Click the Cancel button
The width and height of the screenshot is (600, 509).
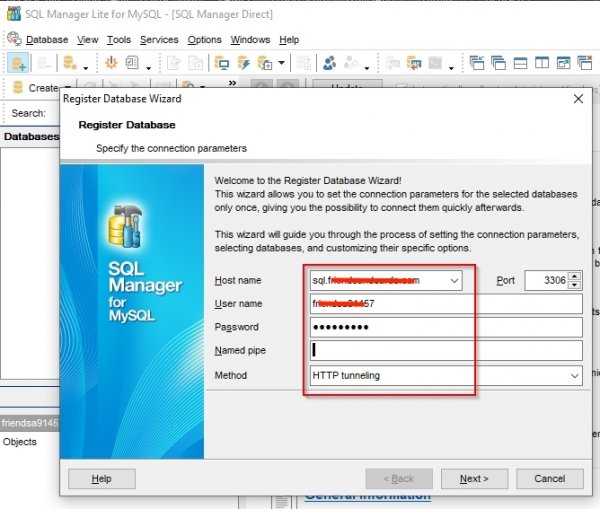click(550, 479)
